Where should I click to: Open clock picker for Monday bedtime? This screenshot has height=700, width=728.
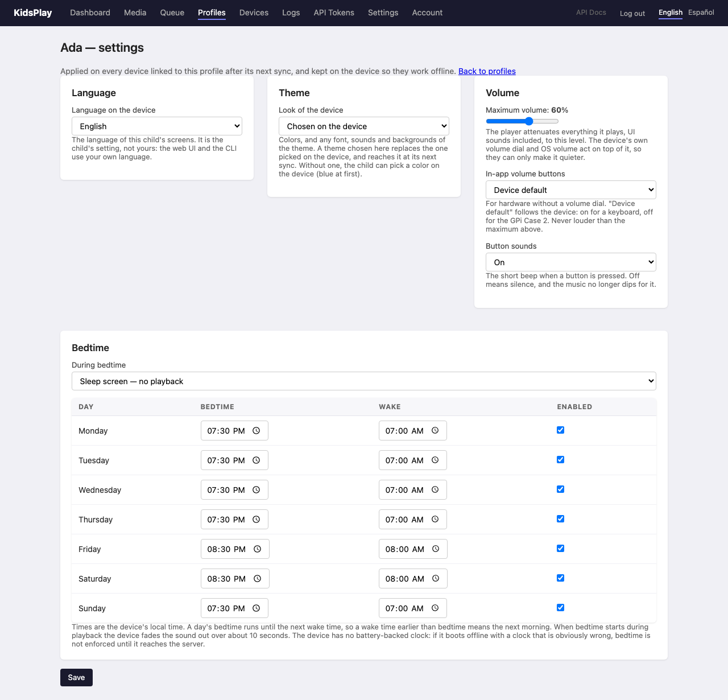point(257,431)
